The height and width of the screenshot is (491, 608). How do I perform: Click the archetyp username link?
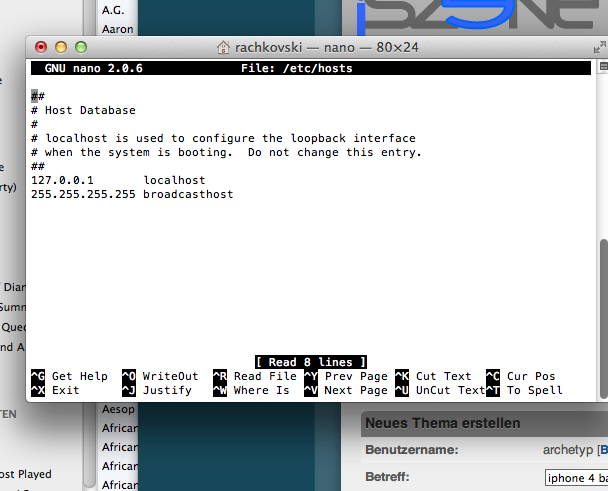568,450
